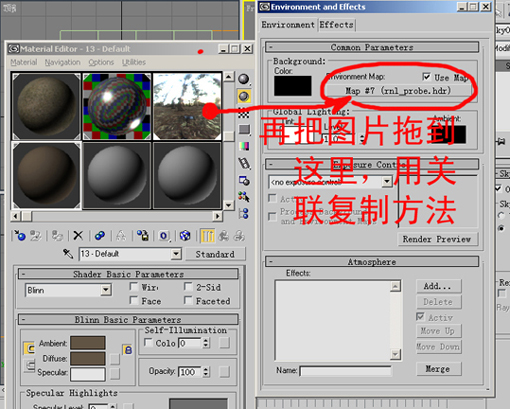This screenshot has width=510, height=409.
Task: Click the Make Unique icon
Action: click(x=121, y=236)
